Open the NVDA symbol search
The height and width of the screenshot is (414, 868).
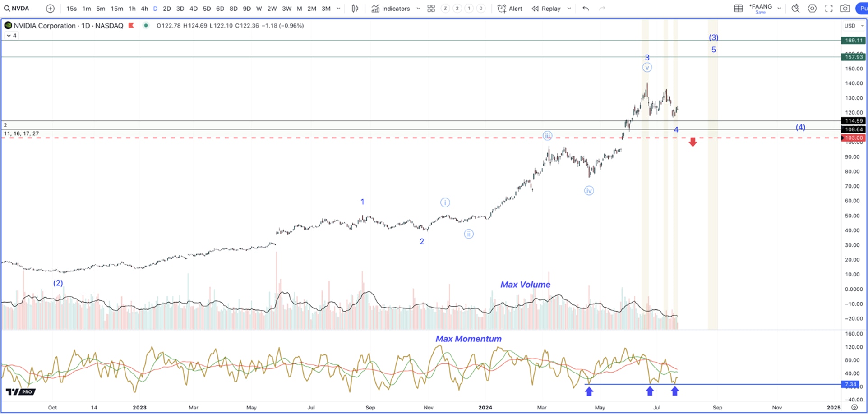point(17,9)
